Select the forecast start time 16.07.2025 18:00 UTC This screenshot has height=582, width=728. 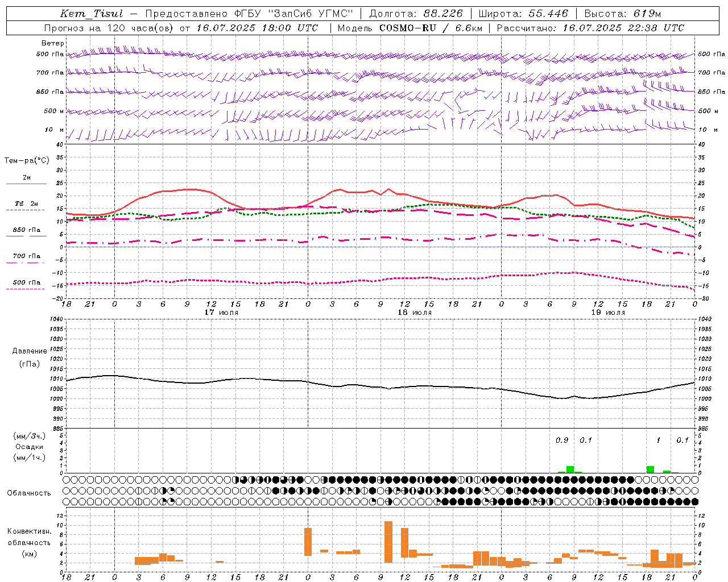[x=258, y=28]
